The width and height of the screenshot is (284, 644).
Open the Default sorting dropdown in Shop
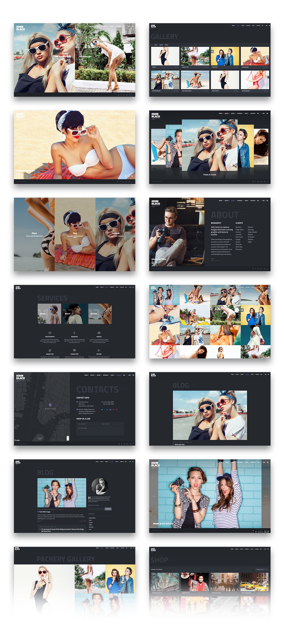261,570
